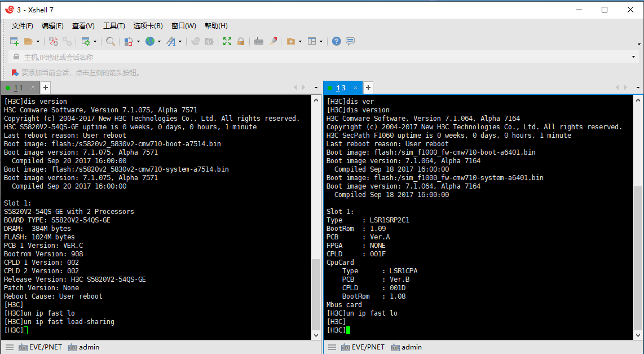Click the Lock screen padlock icon
Image resolution: width=644 pixels, height=354 pixels.
click(241, 41)
